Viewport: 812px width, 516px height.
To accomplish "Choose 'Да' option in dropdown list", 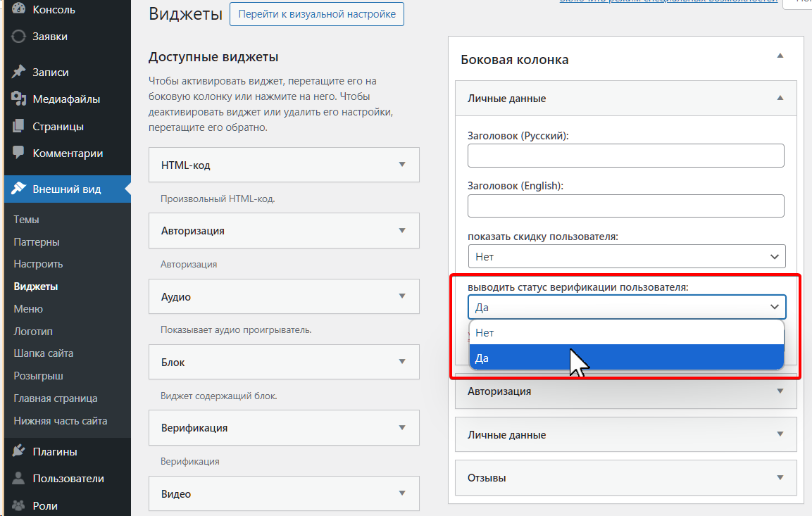I will pos(626,358).
